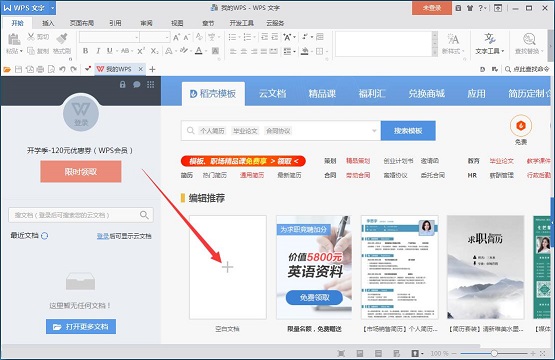Viewport: 555px width, 360px height.
Task: Click the text highlight color pen
Action: tap(183, 51)
